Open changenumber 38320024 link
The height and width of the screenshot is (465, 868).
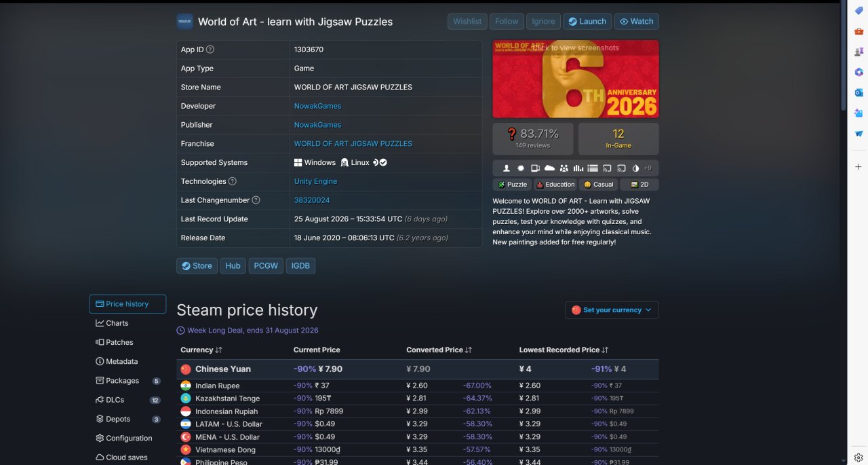pos(312,200)
